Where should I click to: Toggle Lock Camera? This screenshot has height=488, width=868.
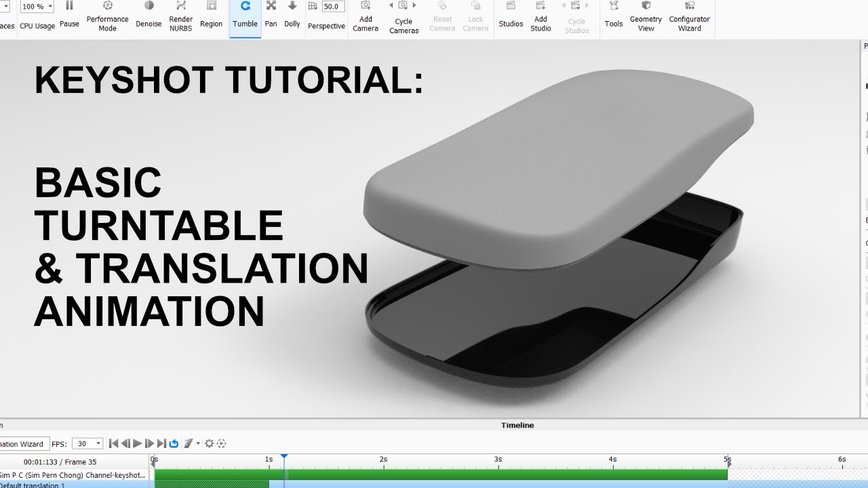(475, 16)
